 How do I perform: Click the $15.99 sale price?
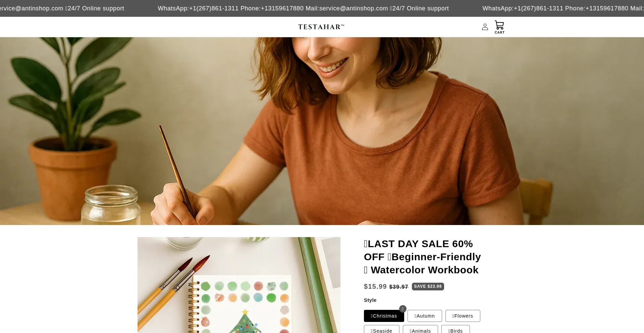375,286
